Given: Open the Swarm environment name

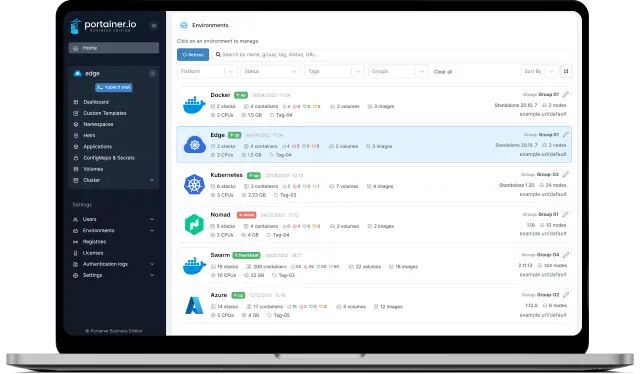Looking at the screenshot, I should tap(220, 255).
